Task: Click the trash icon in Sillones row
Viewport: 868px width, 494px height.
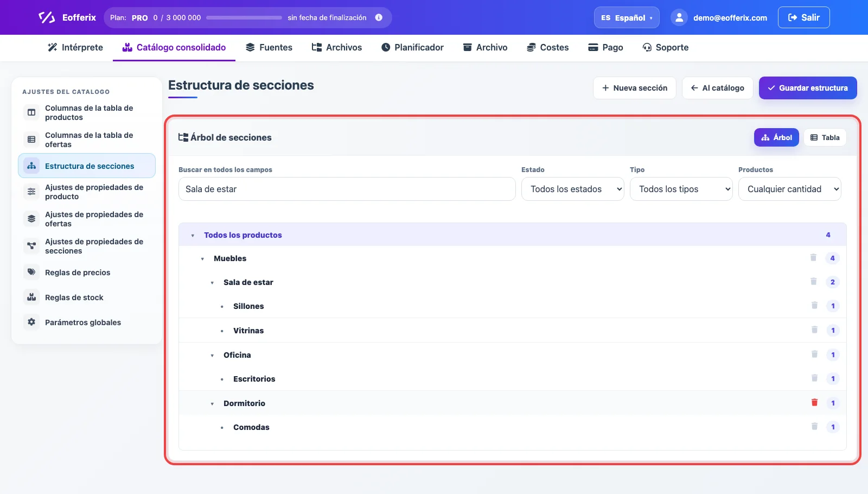Action: pos(814,306)
